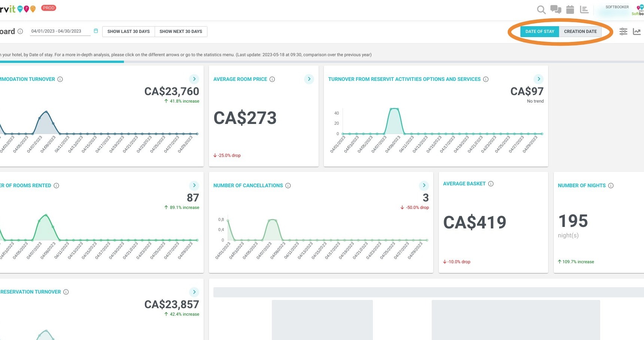Click info icon for Average Basket
The width and height of the screenshot is (644, 340).
[490, 184]
